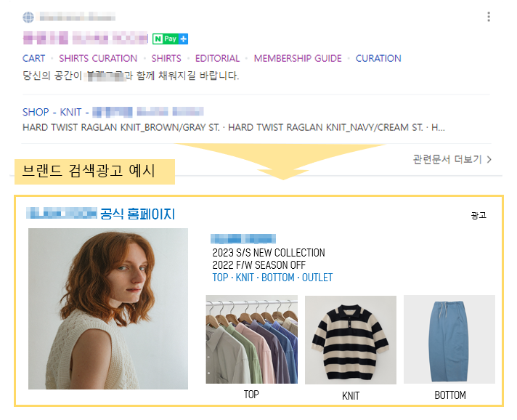Screen dimensions: 517x420
Task: Select the TOP text link in ad
Action: pos(220,278)
